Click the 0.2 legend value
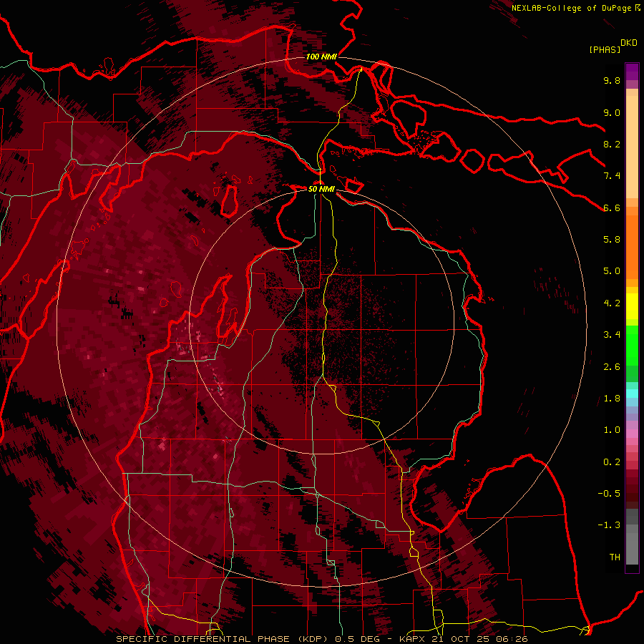644x644 pixels. (612, 462)
